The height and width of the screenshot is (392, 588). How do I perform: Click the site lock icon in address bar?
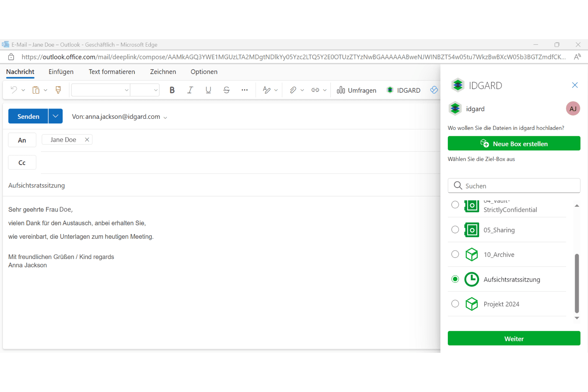[11, 57]
